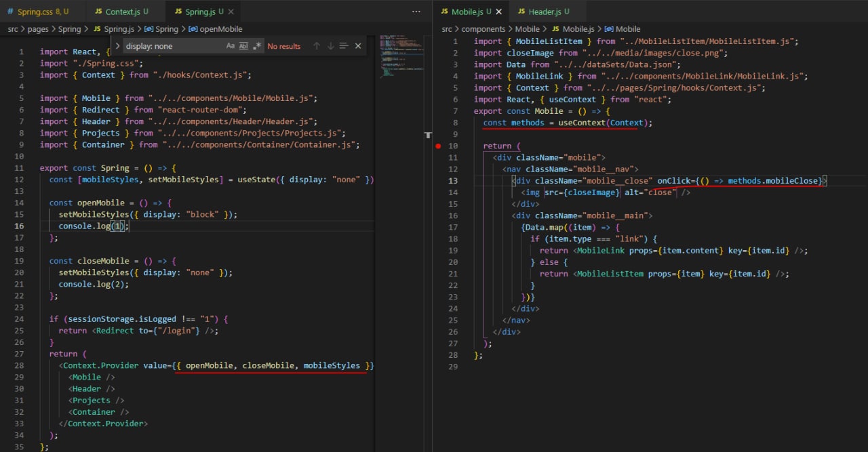Click the pages breadcrumb in left editor

click(x=39, y=29)
